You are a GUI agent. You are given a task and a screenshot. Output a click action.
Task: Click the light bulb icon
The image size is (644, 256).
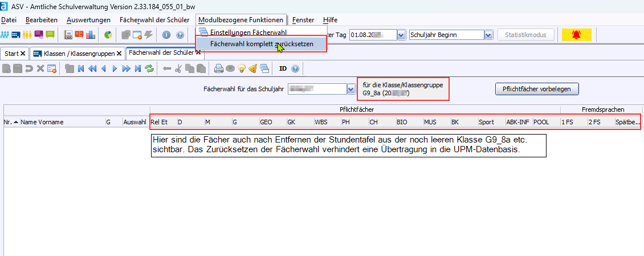(241, 69)
